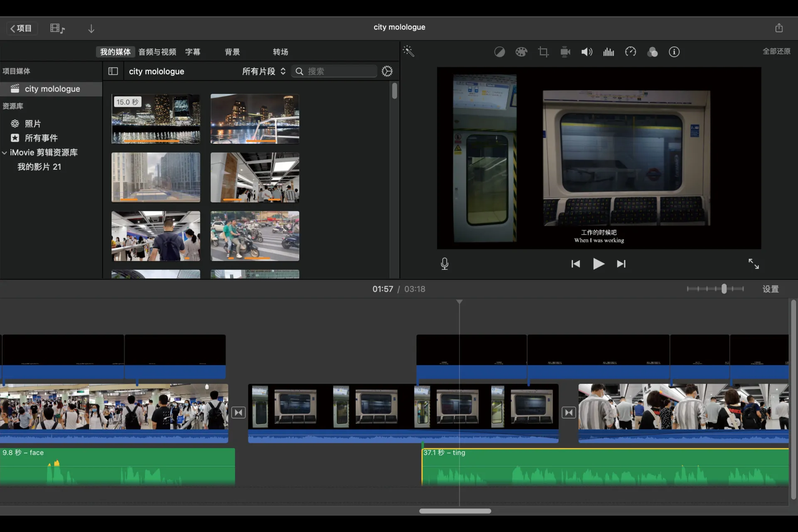The width and height of the screenshot is (798, 532).
Task: Select the crop tool
Action: pos(543,52)
